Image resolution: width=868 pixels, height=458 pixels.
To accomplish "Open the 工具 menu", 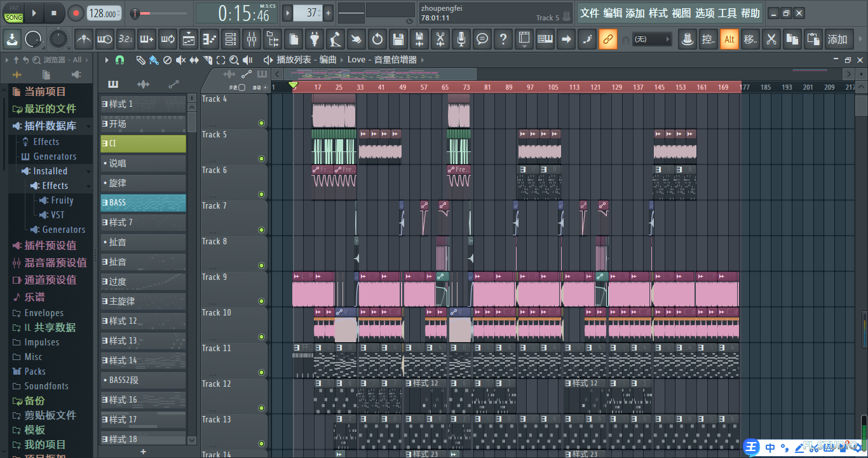I will point(727,13).
